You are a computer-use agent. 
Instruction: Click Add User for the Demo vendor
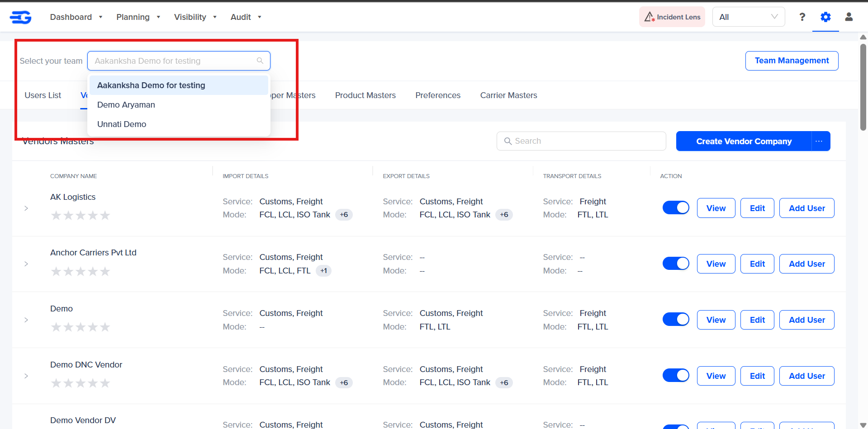pos(806,320)
